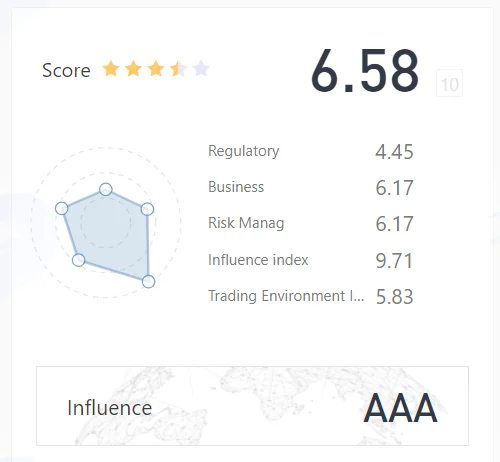
Task: Click the 6.58 overall score
Action: pos(365,71)
